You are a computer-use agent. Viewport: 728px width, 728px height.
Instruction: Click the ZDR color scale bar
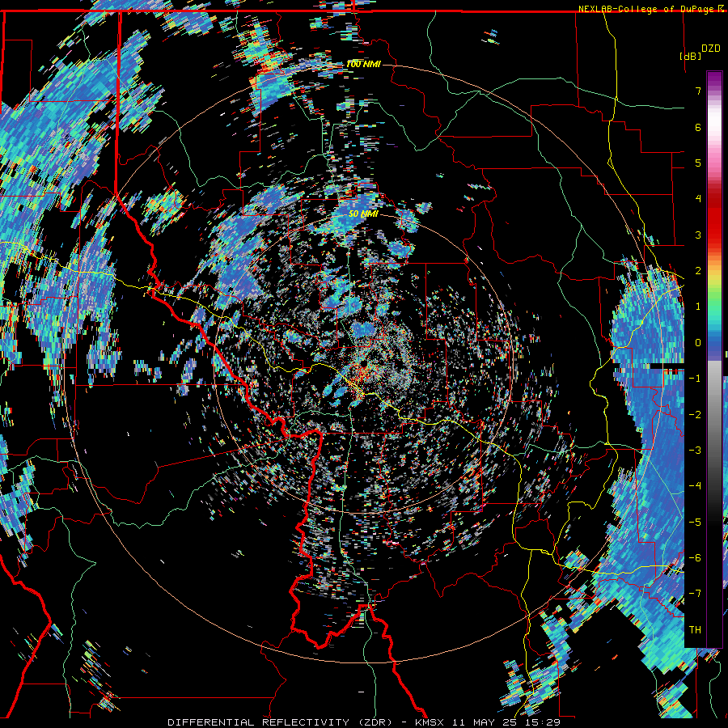714,359
